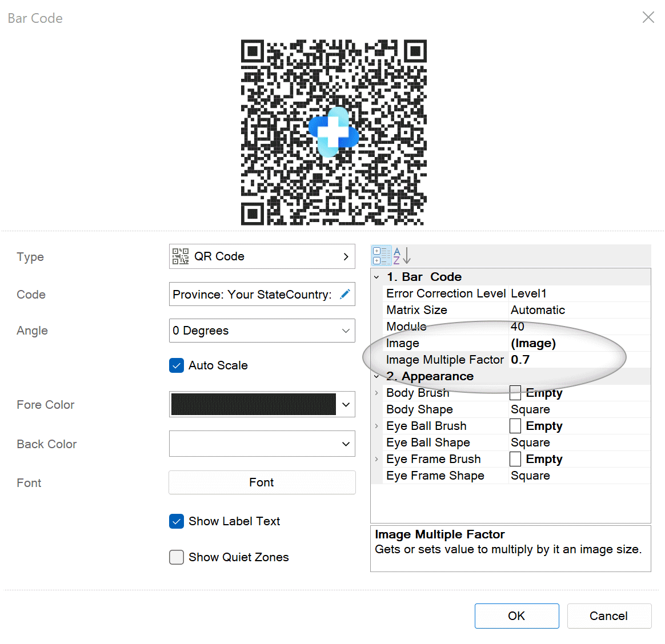
Task: Uncheck Show Label Text
Action: (177, 521)
